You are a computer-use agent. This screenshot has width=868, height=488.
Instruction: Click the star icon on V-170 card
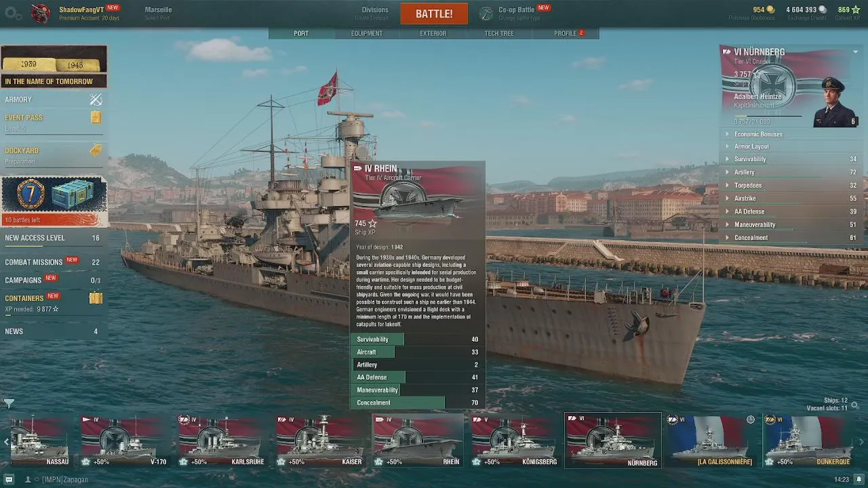[85, 462]
